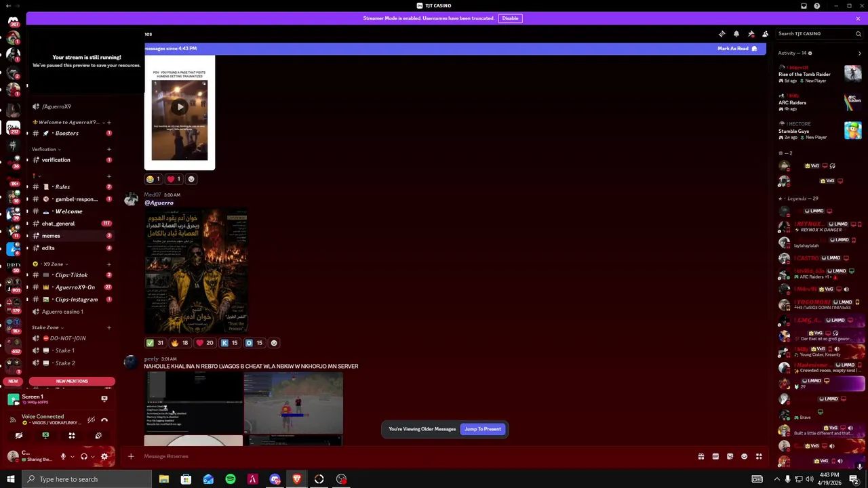The height and width of the screenshot is (488, 868).
Task: Open the Discord inbox icon
Action: tap(804, 6)
